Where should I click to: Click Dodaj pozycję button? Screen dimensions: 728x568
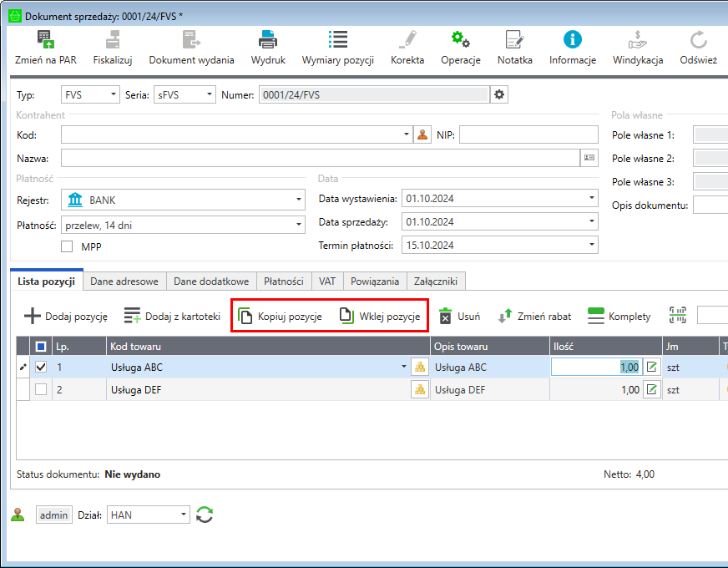pos(65,317)
